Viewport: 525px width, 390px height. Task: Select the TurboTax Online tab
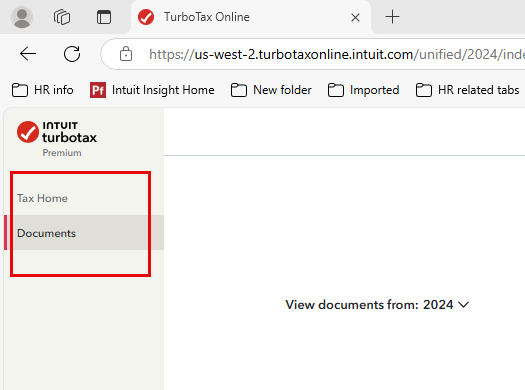[x=250, y=17]
